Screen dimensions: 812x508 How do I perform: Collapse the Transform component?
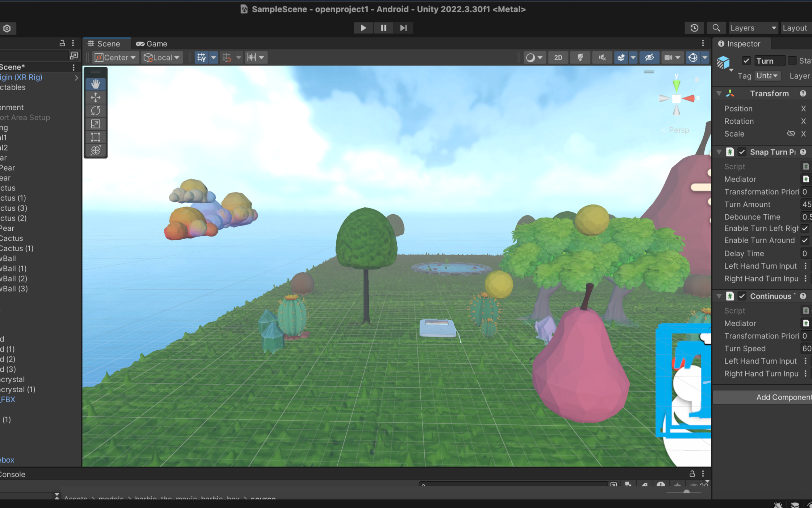pos(719,94)
